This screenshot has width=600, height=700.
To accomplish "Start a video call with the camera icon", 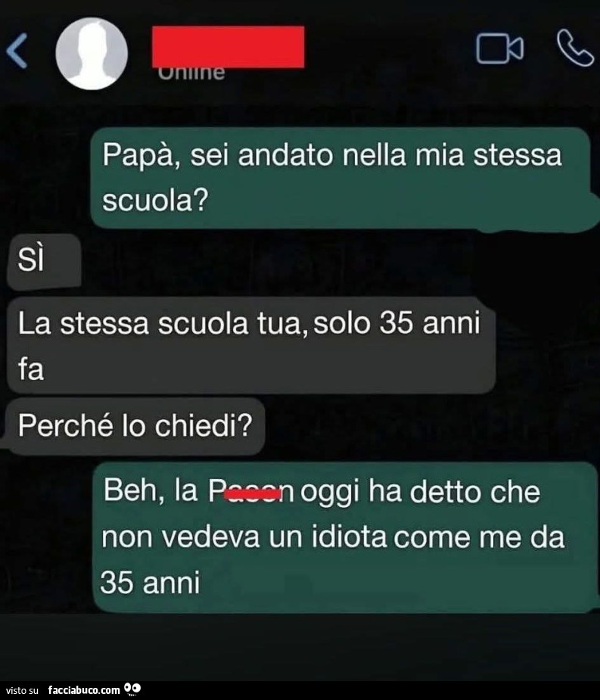I will coord(499,48).
